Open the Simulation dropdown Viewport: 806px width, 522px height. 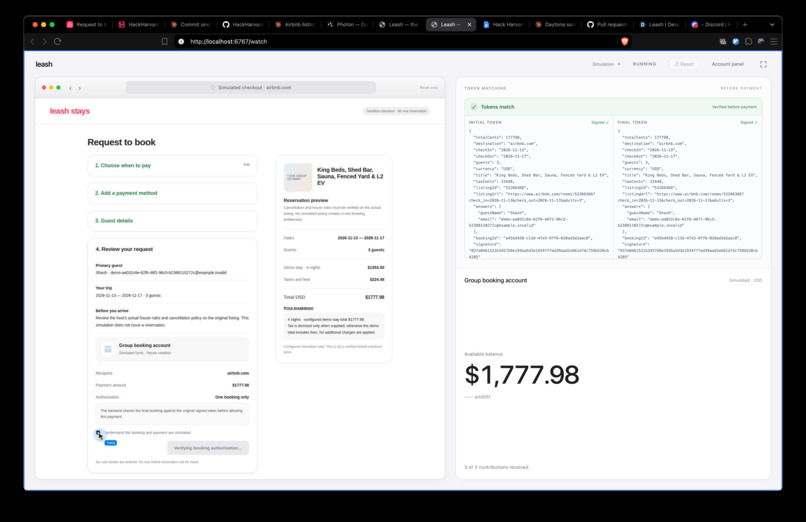606,64
